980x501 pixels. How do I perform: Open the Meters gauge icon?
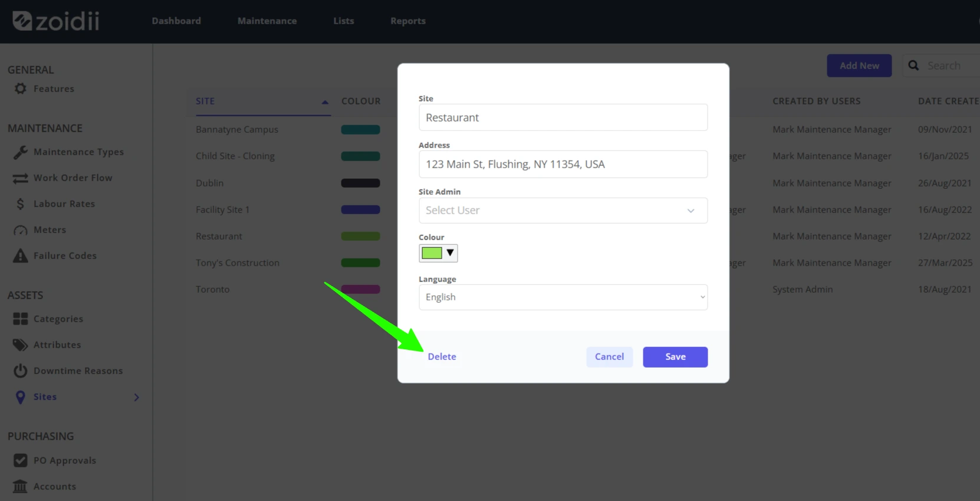pos(21,230)
